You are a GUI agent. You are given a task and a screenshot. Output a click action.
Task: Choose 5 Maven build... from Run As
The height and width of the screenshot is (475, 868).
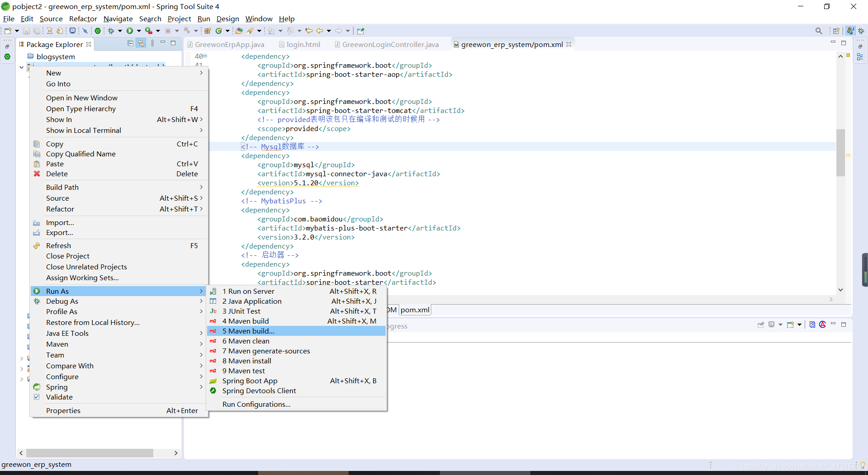[x=248, y=331]
